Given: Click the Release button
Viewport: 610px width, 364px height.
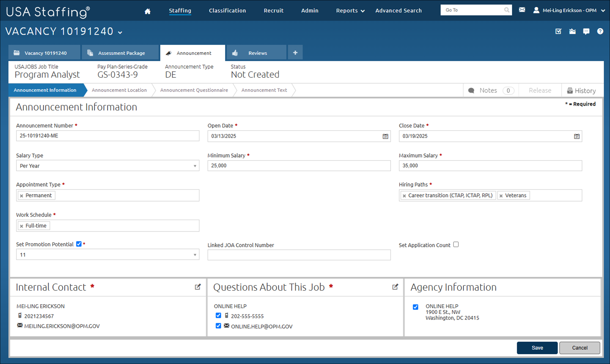Looking at the screenshot, I should pyautogui.click(x=540, y=90).
